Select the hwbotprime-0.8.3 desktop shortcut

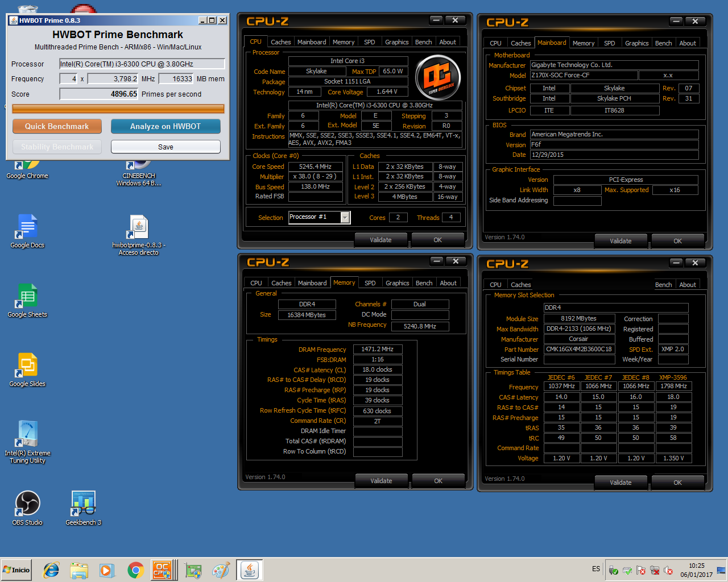(x=138, y=235)
